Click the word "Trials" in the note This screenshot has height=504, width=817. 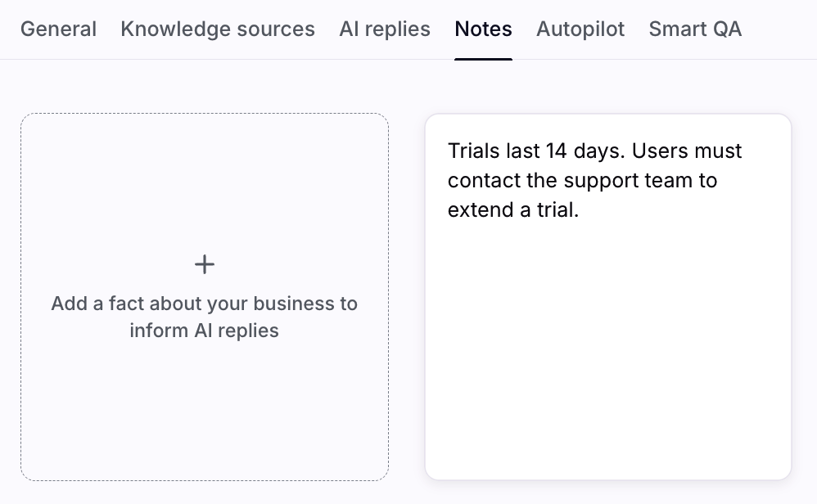pyautogui.click(x=473, y=151)
